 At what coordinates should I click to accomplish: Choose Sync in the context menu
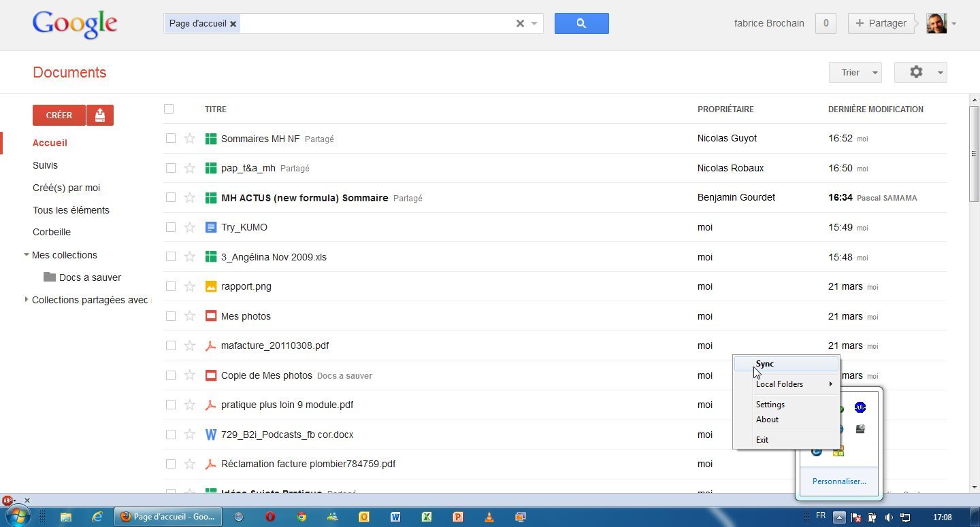(x=786, y=364)
